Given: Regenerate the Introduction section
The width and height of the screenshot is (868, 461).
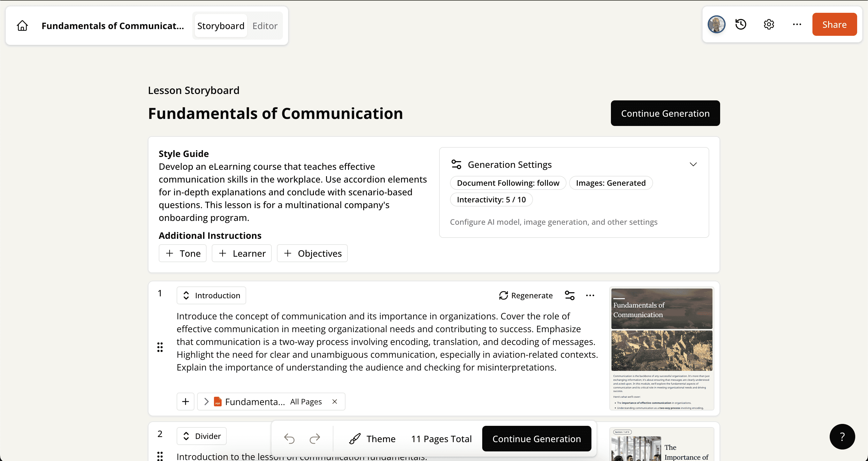Looking at the screenshot, I should coord(526,295).
